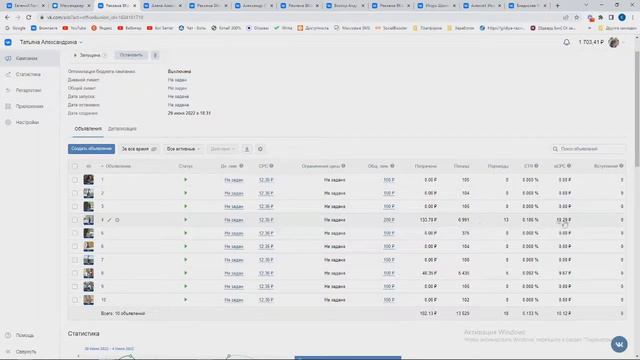This screenshot has height=360, width=640.
Task: Click the VK logo in the header
Action: [x=8, y=42]
